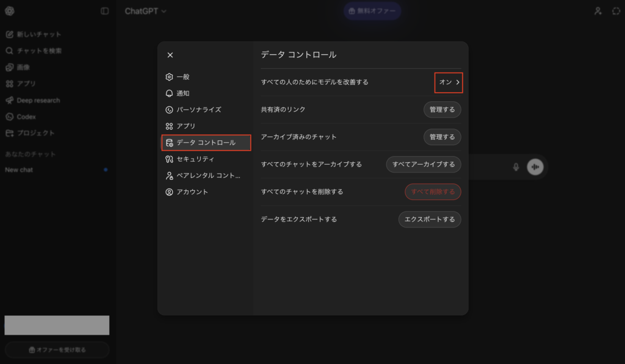This screenshot has width=625, height=364.
Task: Switch to the セキュリティ settings tab
Action: (x=195, y=159)
